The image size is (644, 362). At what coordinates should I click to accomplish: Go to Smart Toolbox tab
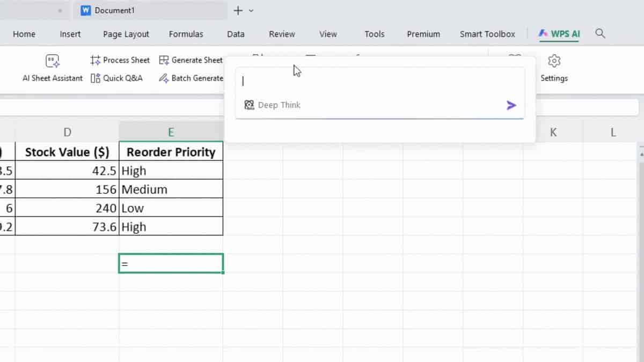coord(487,34)
